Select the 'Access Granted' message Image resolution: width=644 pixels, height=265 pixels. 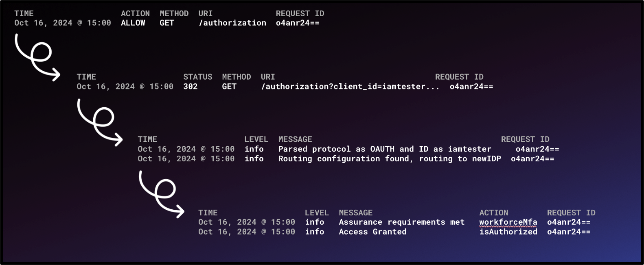point(373,232)
